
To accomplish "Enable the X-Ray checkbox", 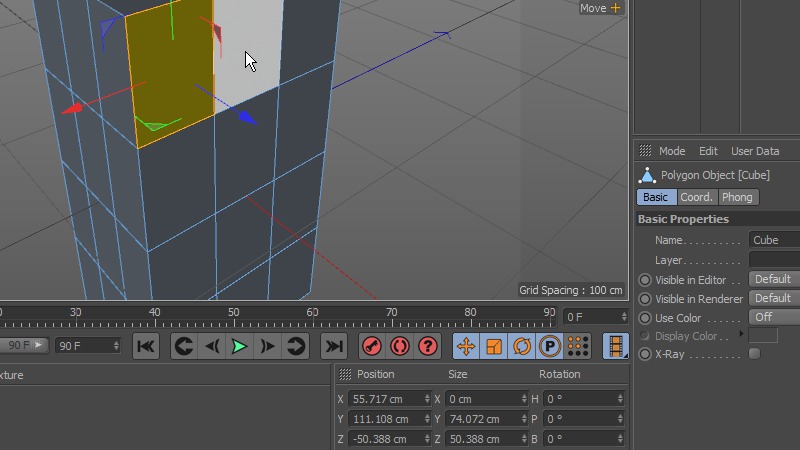I will [x=755, y=354].
